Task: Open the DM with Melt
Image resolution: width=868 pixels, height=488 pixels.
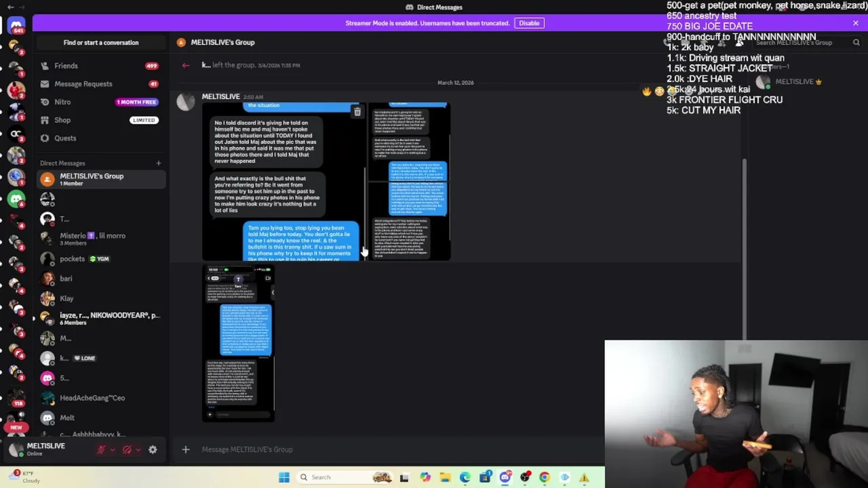Action: coord(101,418)
